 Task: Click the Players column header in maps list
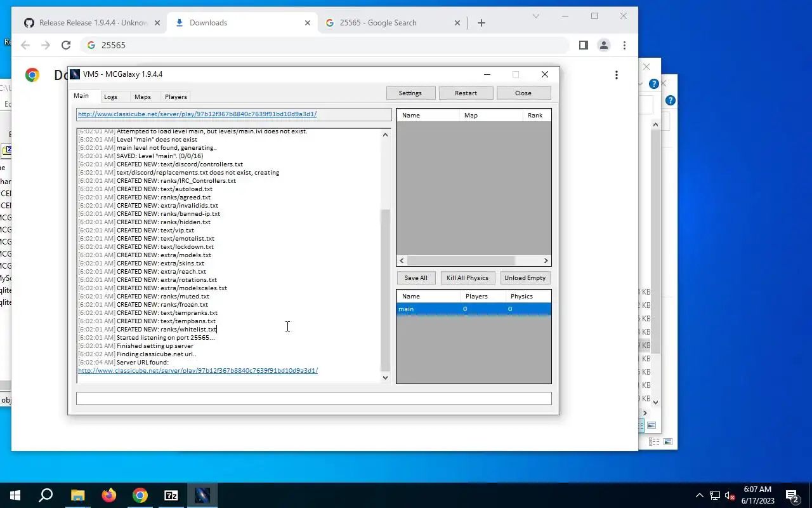click(483, 296)
